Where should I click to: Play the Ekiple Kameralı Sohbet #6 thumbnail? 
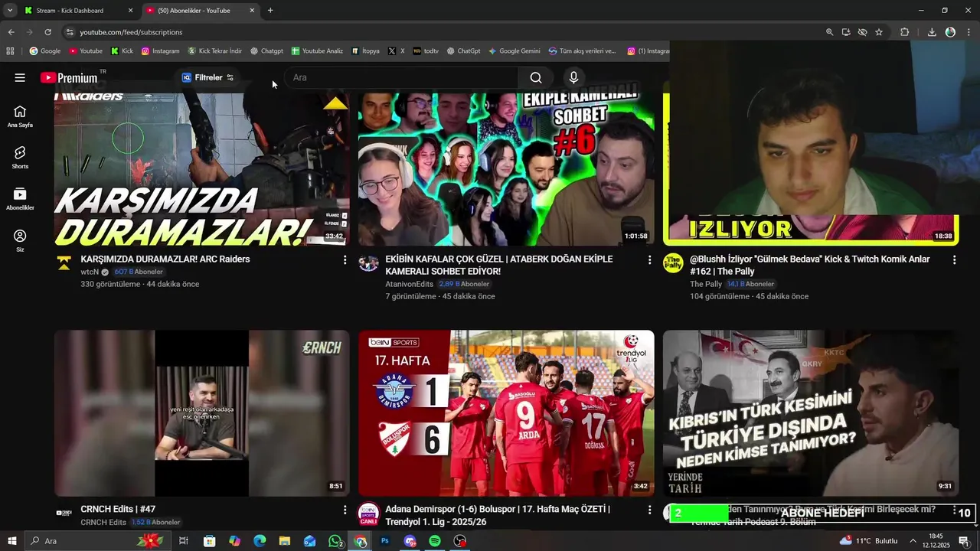(506, 169)
